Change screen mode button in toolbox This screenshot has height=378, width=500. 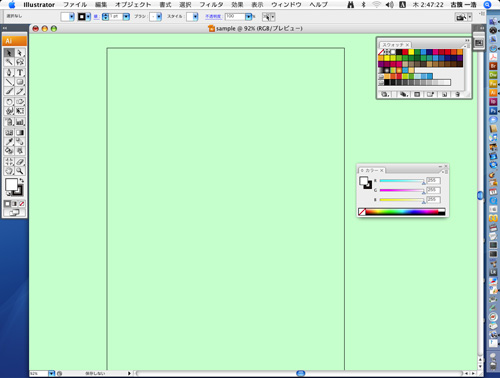tap(14, 213)
